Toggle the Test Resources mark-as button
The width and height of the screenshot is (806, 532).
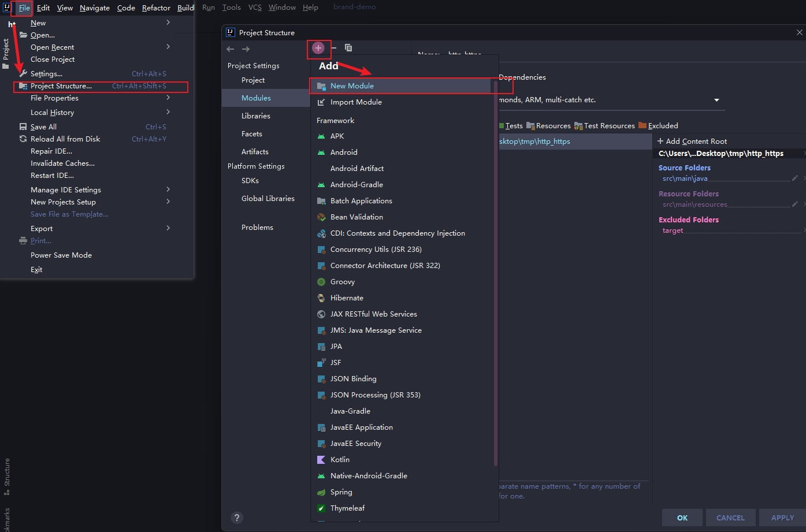tap(604, 126)
